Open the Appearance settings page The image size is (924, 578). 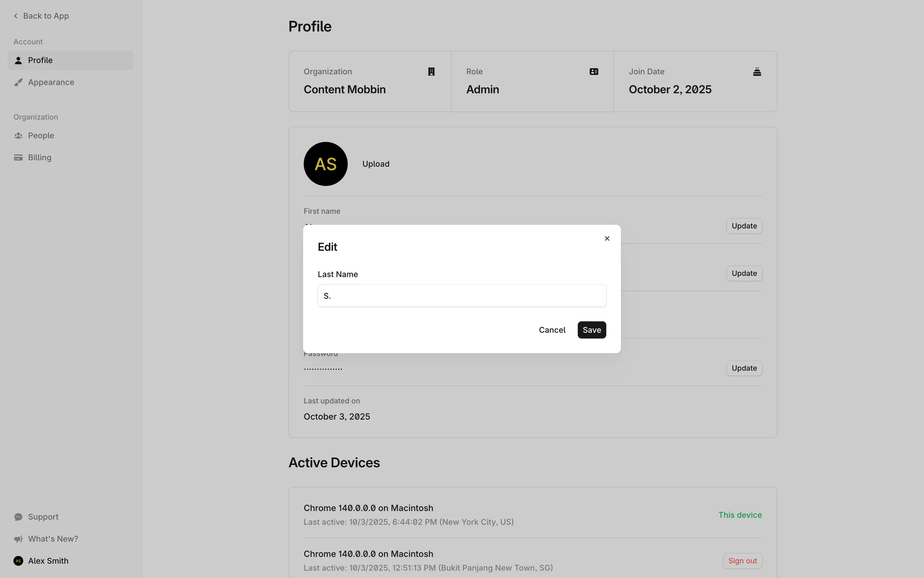[51, 82]
